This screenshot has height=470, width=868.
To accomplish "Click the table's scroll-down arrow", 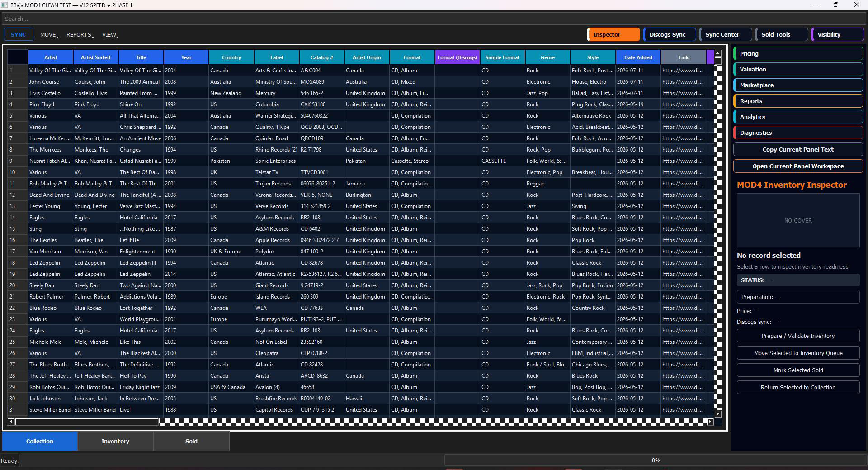I will coord(718,414).
